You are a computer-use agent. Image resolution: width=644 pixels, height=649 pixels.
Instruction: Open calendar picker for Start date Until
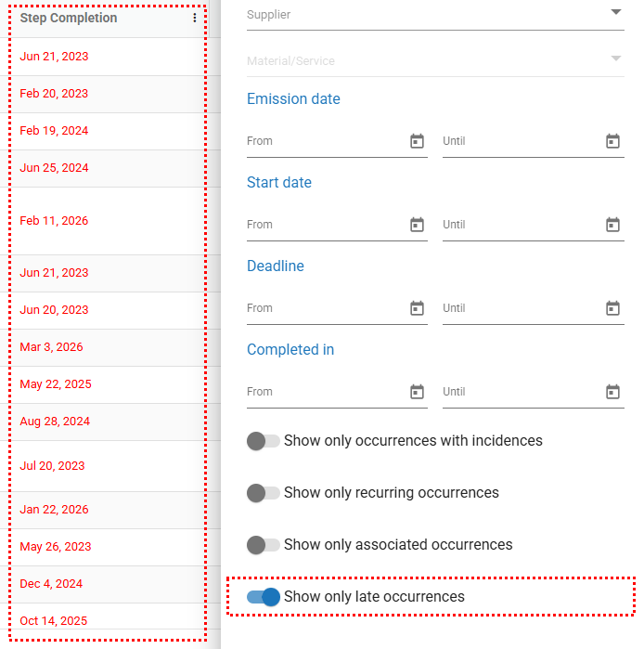[x=612, y=225]
